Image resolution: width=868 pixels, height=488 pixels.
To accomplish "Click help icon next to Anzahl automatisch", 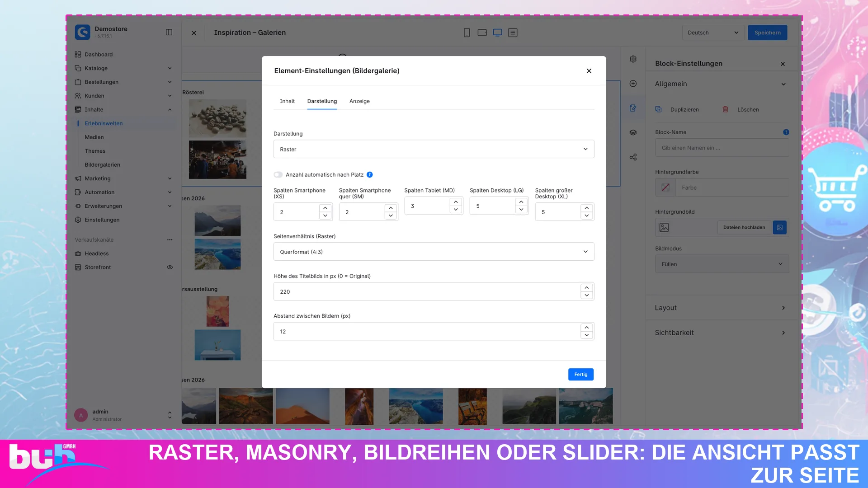I will 369,175.
